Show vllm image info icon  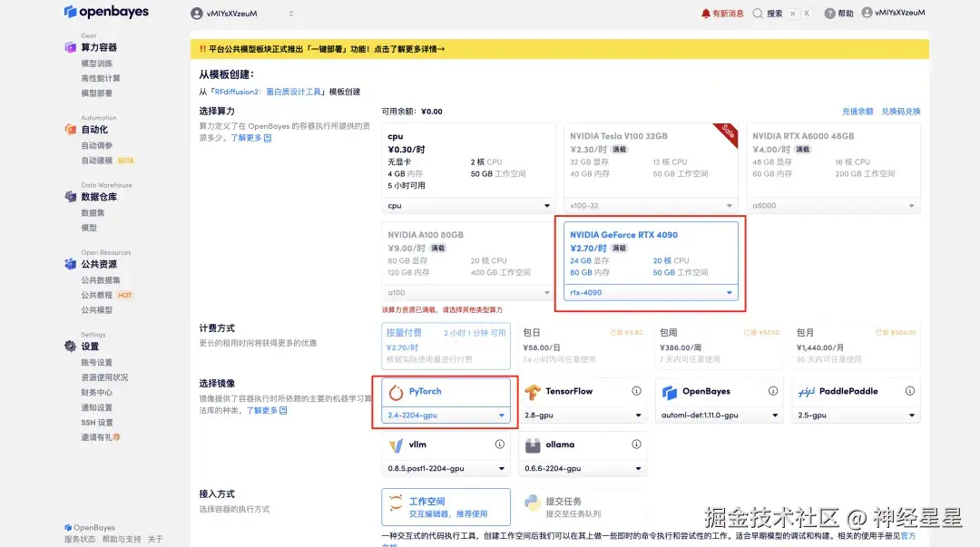pyautogui.click(x=499, y=444)
